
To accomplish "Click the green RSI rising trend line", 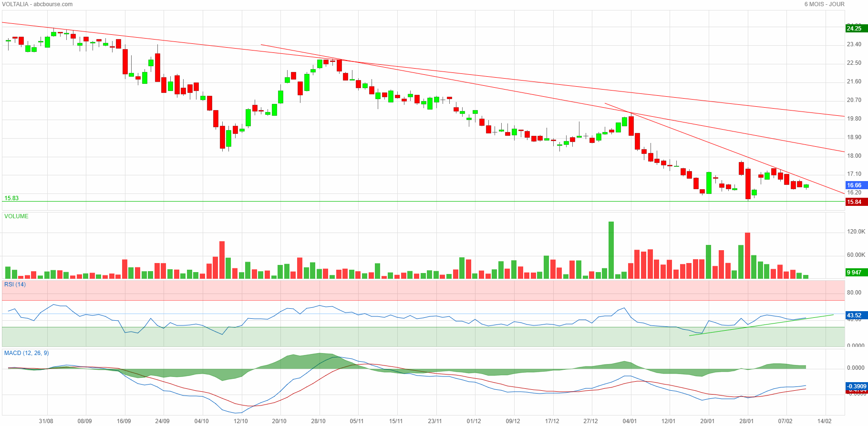I will click(x=761, y=325).
